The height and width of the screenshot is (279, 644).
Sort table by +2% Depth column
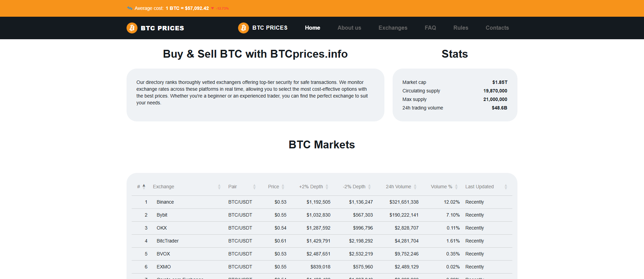[314, 187]
